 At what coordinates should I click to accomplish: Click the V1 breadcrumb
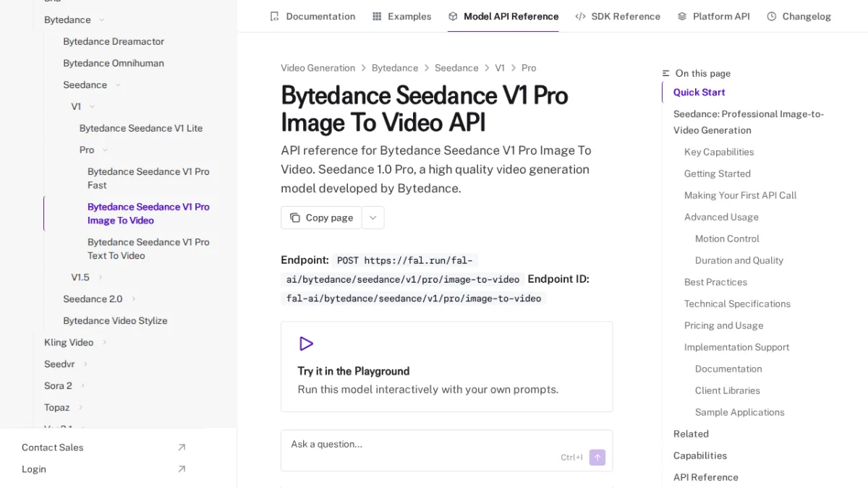pyautogui.click(x=500, y=68)
